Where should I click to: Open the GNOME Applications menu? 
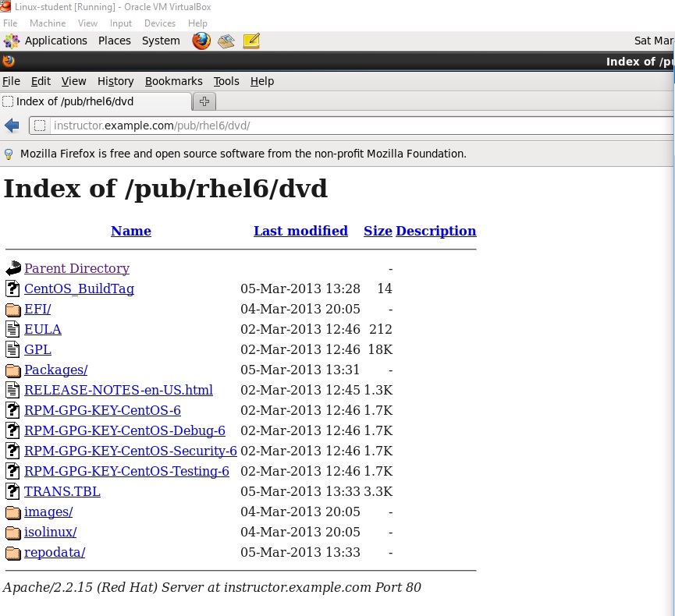[x=56, y=41]
